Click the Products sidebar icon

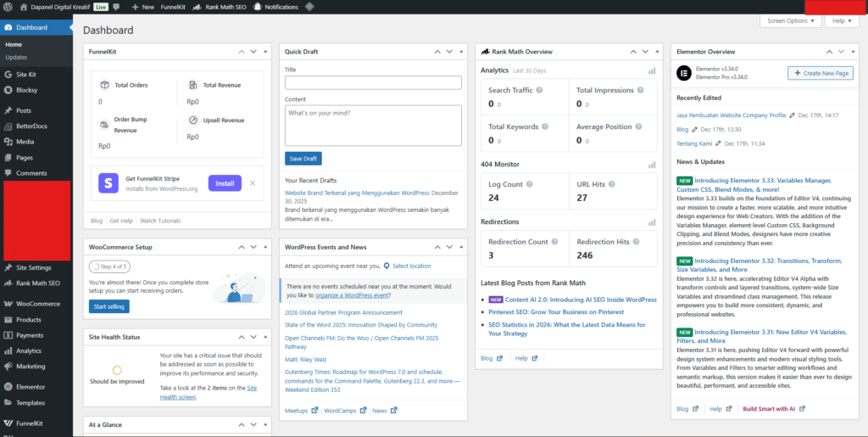coord(8,320)
